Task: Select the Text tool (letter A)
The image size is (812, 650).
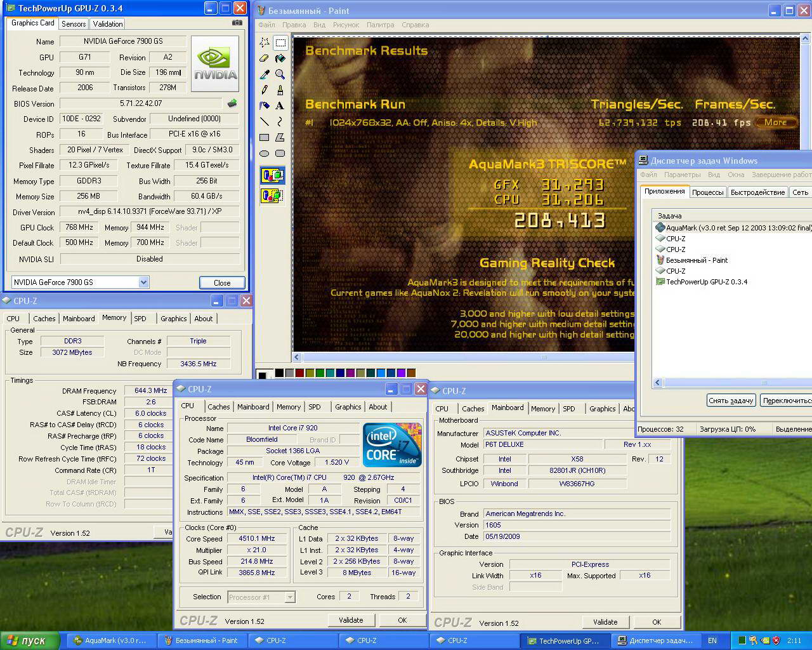Action: 280,106
